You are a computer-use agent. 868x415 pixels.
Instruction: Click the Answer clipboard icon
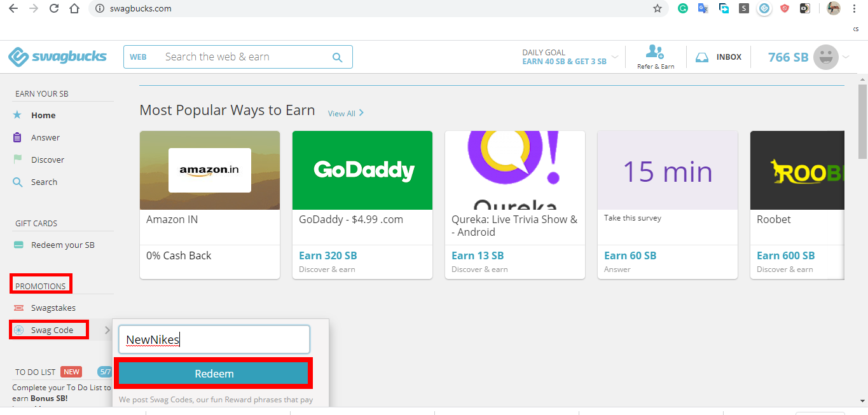[x=18, y=137]
